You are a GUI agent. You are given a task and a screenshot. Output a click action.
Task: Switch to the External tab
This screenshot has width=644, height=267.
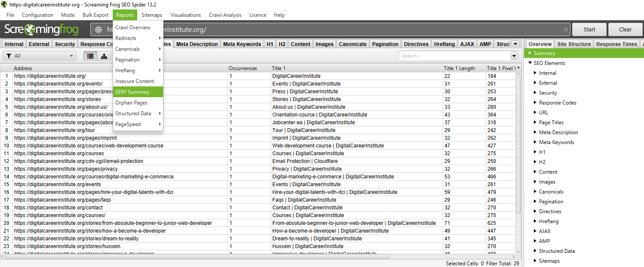(x=39, y=44)
